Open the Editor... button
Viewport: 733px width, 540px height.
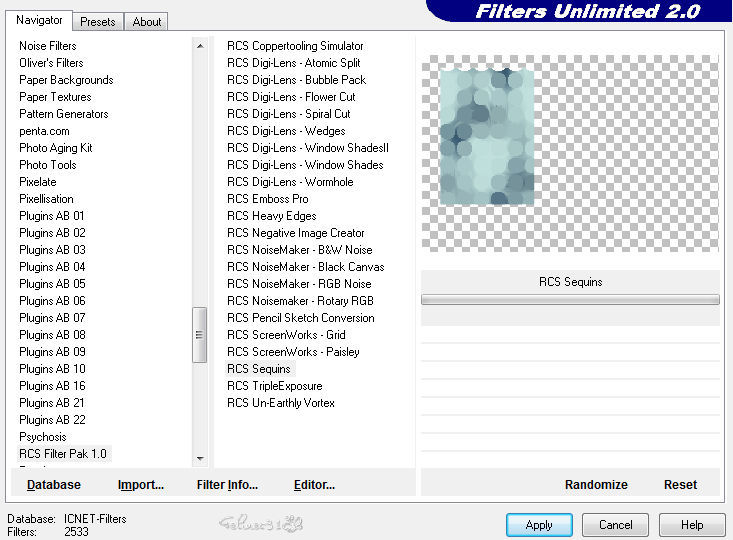pyautogui.click(x=314, y=485)
